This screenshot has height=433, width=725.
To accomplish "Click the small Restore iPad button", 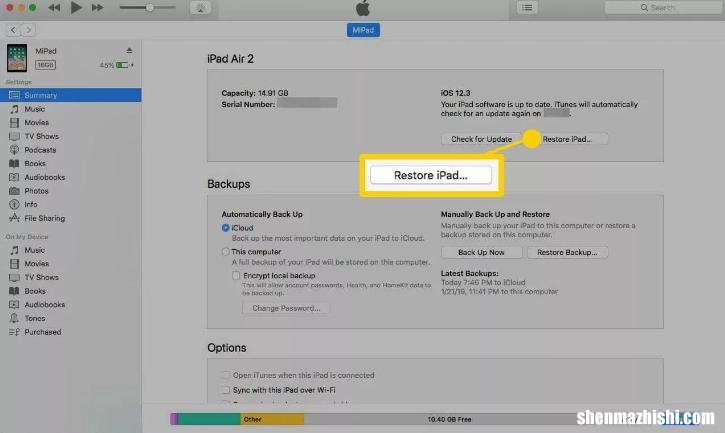I will point(567,139).
